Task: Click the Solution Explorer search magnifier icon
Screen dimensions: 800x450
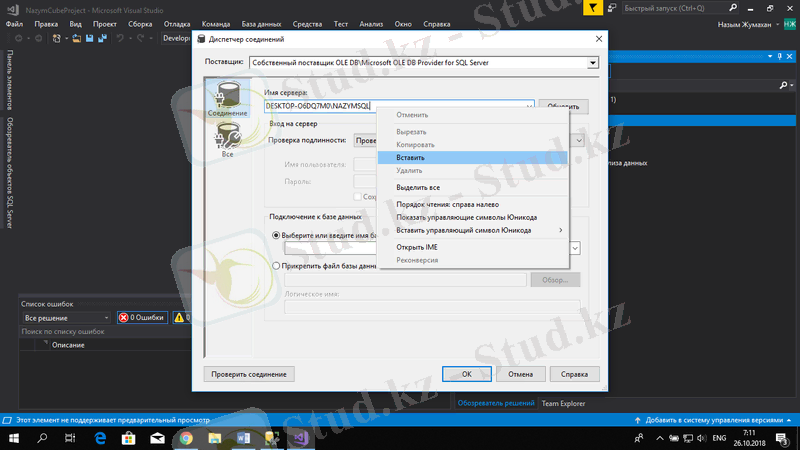Action: coord(783,85)
